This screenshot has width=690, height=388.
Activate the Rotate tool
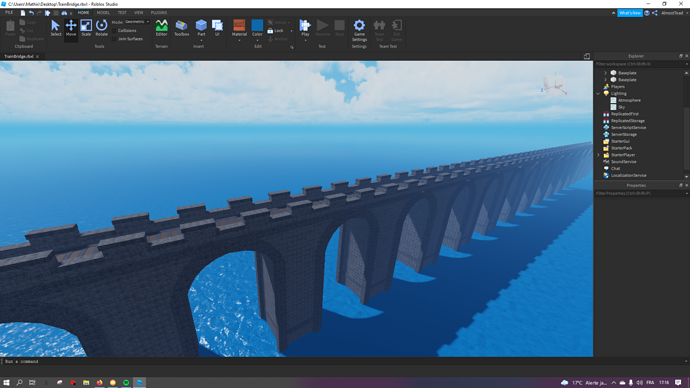[x=101, y=28]
